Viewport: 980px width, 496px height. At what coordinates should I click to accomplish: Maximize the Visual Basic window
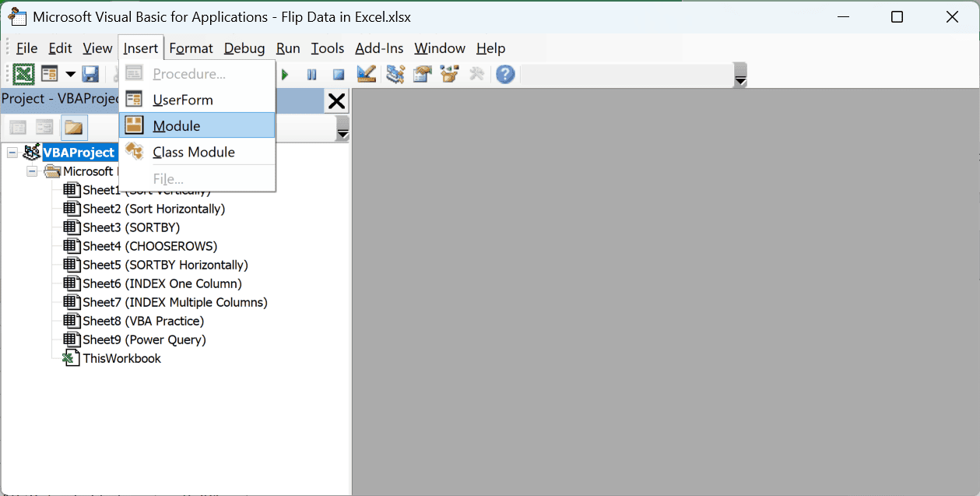[897, 16]
